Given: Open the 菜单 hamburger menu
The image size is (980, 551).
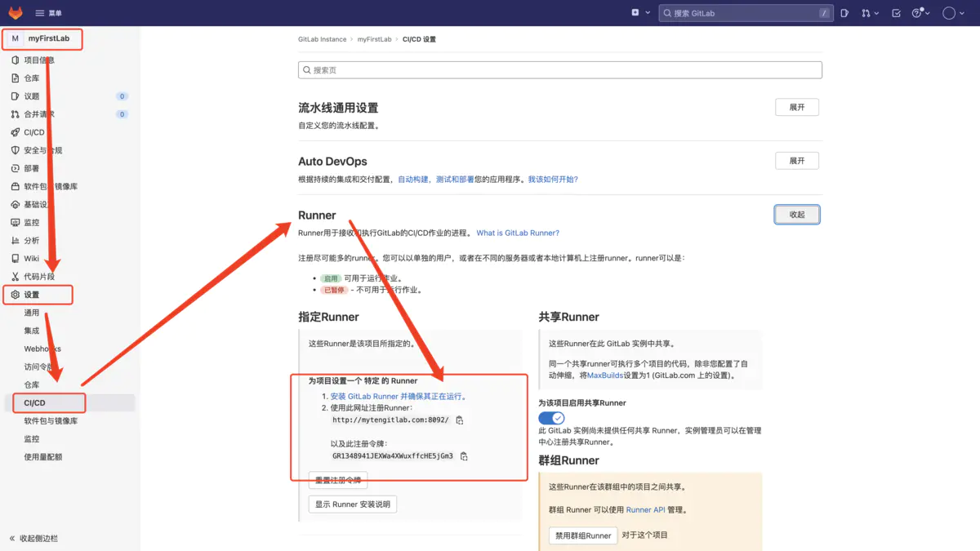Looking at the screenshot, I should pos(48,13).
